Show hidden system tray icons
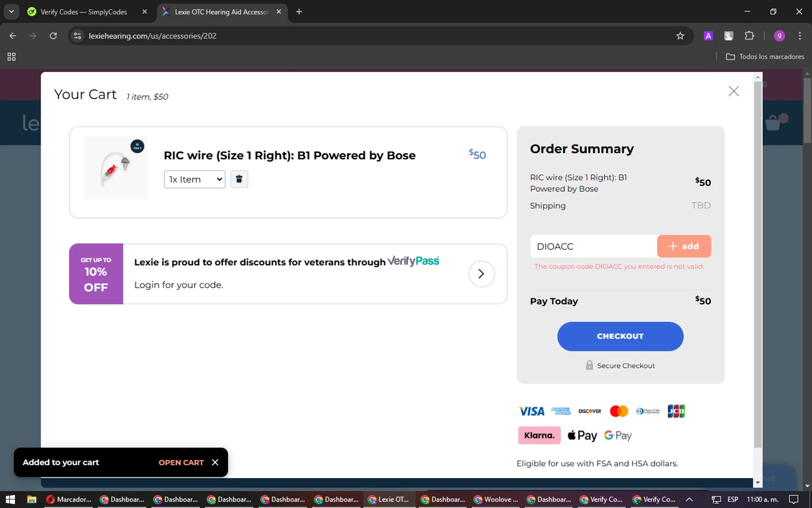 click(689, 499)
